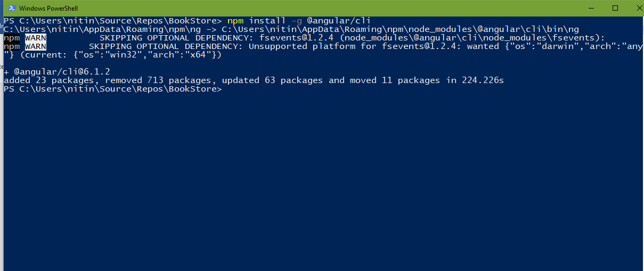Click "moved 11 packages" text
Image resolution: width=644 pixels, height=271 pixels.
pos(395,80)
